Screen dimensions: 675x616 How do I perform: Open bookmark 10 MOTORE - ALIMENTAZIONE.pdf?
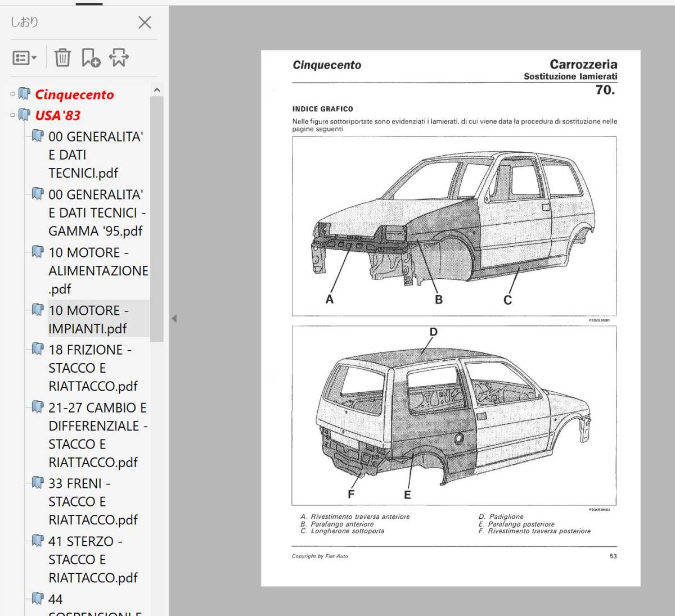[98, 270]
